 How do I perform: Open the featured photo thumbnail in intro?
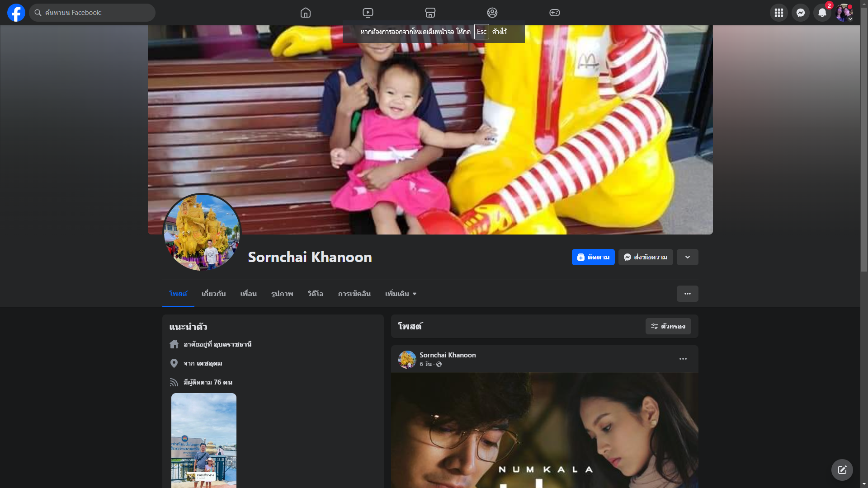click(x=204, y=440)
